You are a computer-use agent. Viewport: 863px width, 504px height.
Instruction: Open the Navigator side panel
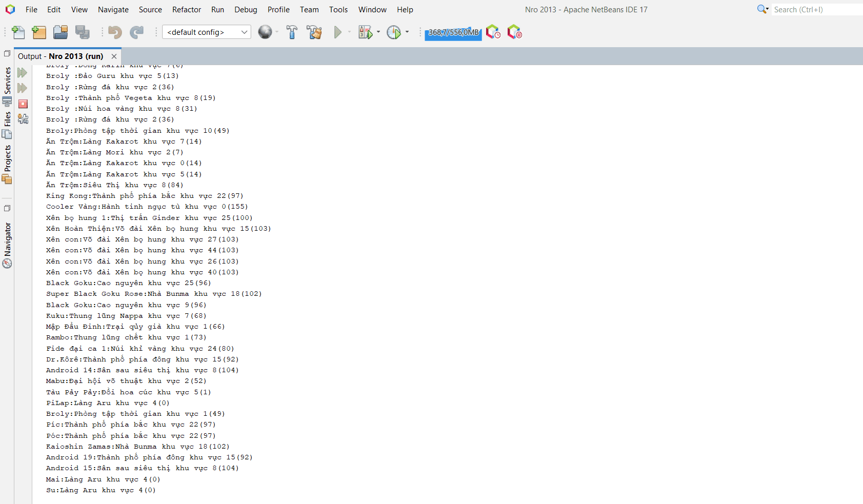pos(7,245)
